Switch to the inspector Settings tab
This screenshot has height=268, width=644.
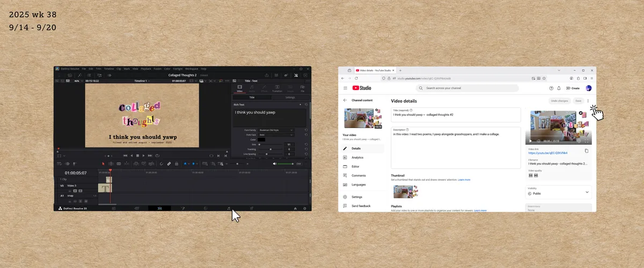point(290,98)
